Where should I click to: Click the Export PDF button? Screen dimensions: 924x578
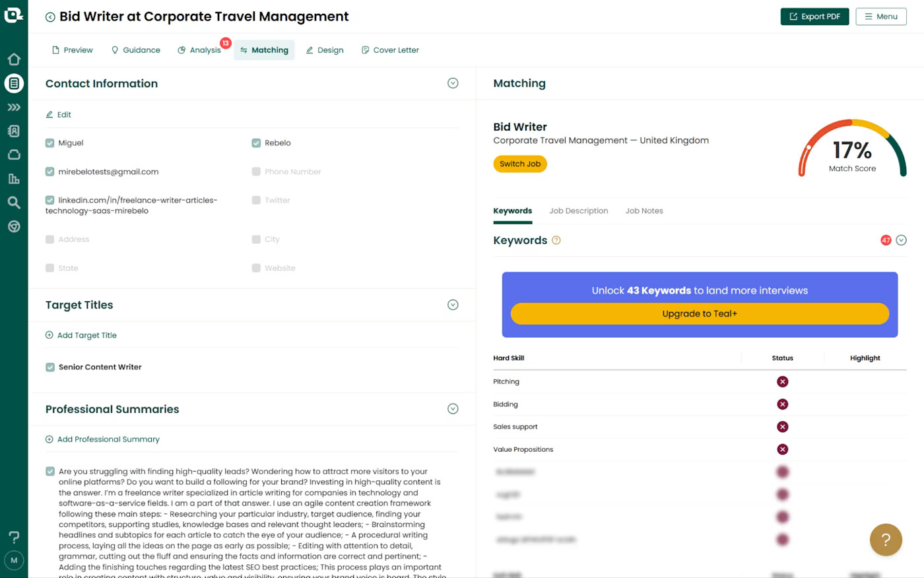(x=814, y=17)
